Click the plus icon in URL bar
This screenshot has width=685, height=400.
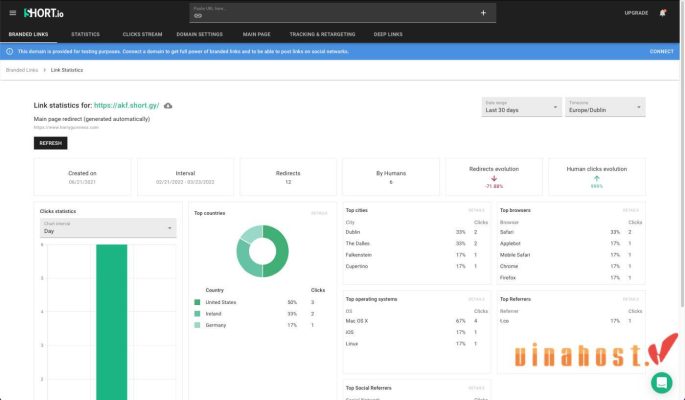(483, 13)
